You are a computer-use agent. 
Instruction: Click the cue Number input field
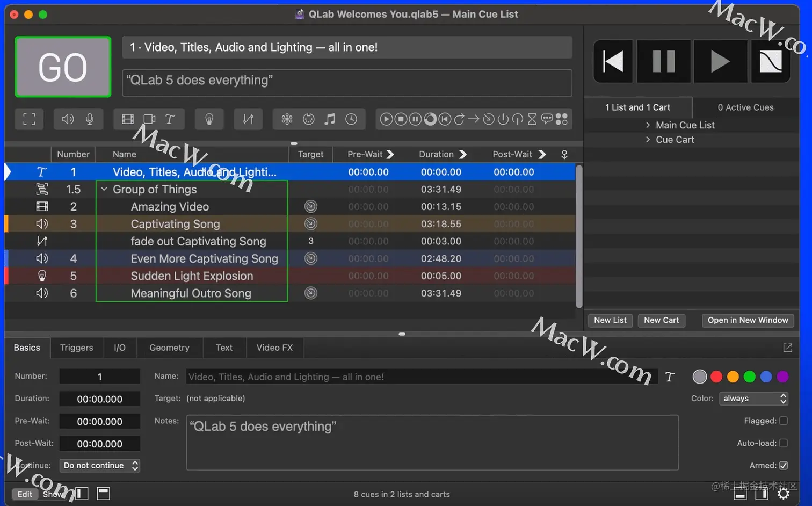[100, 377]
